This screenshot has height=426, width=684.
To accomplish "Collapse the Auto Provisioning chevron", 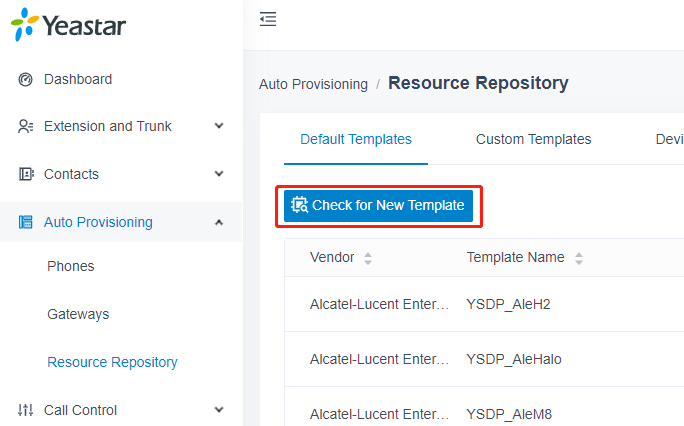I will tap(219, 222).
